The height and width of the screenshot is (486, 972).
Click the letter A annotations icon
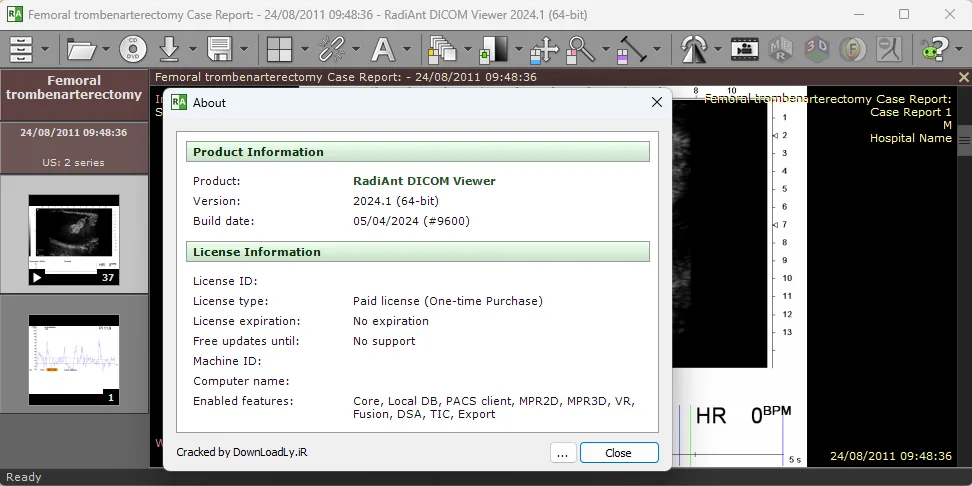[x=382, y=49]
